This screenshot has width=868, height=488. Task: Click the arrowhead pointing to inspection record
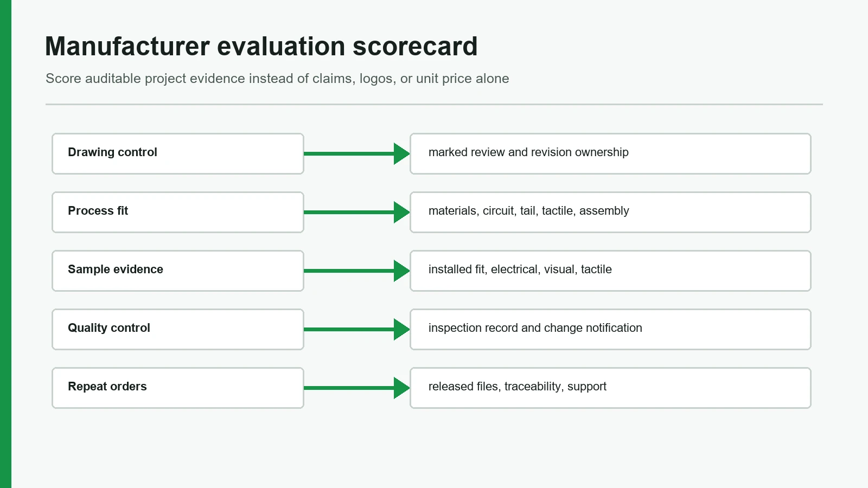(x=402, y=329)
